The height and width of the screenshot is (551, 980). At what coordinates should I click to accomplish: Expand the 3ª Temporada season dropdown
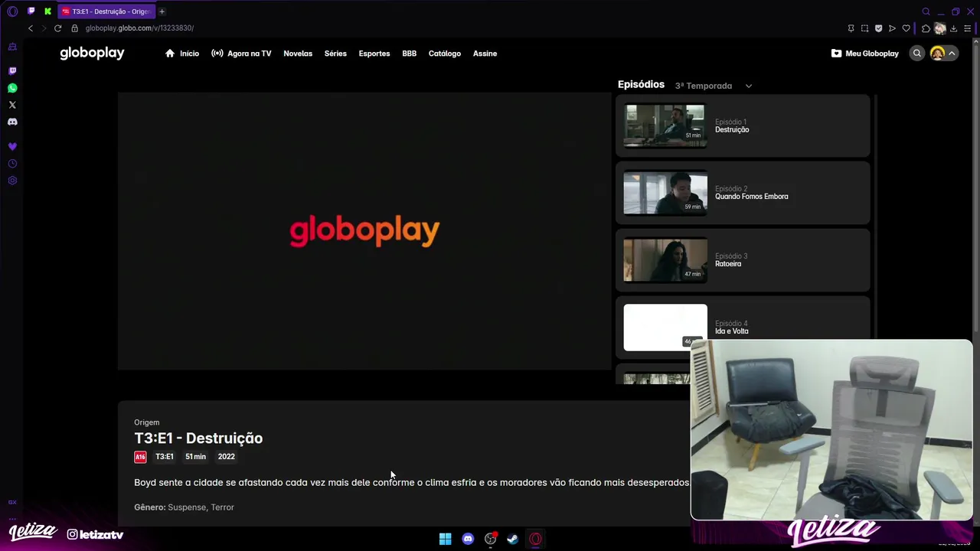(714, 86)
